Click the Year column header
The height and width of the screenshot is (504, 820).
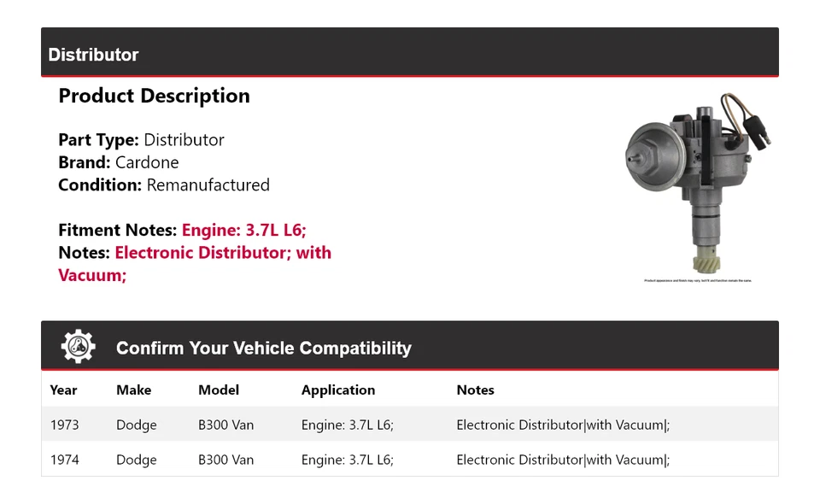63,390
